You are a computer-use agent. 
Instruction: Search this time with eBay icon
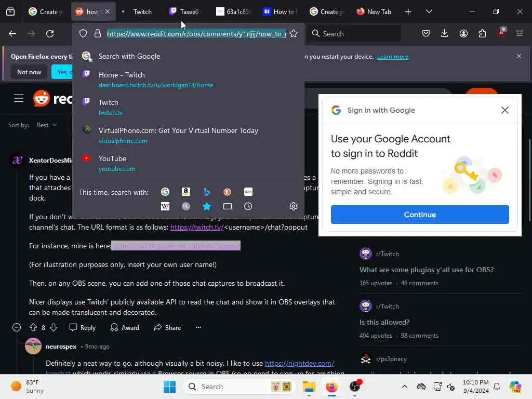[248, 192]
